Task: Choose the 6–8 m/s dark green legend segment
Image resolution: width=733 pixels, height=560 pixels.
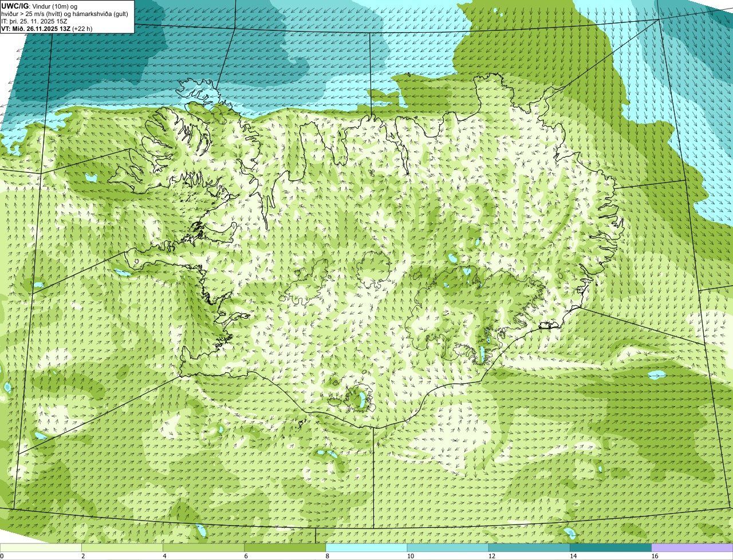Action: point(285,547)
